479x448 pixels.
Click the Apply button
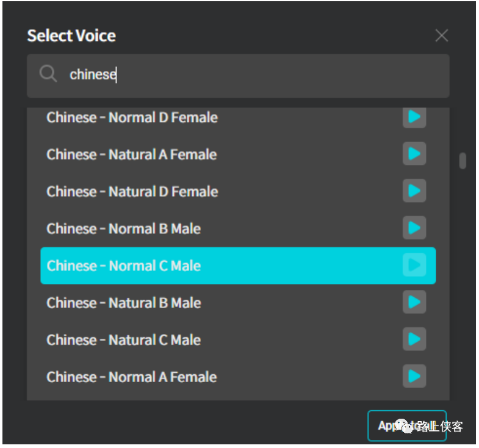(406, 425)
